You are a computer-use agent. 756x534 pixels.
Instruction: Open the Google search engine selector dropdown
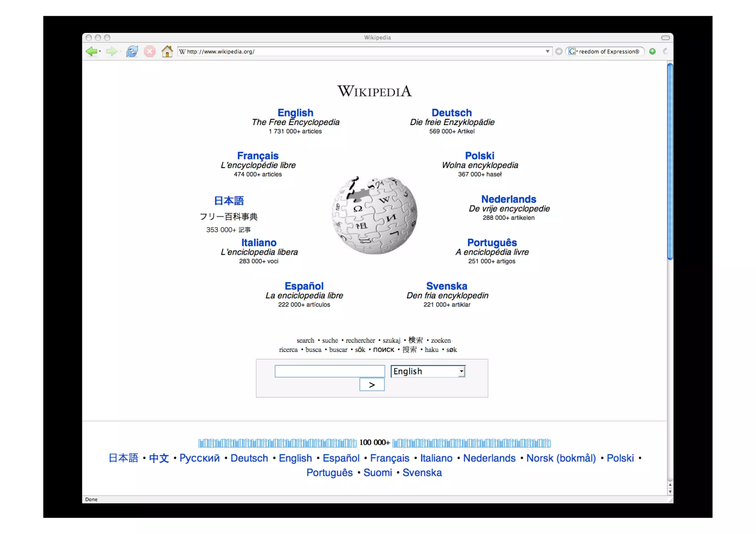pos(573,51)
